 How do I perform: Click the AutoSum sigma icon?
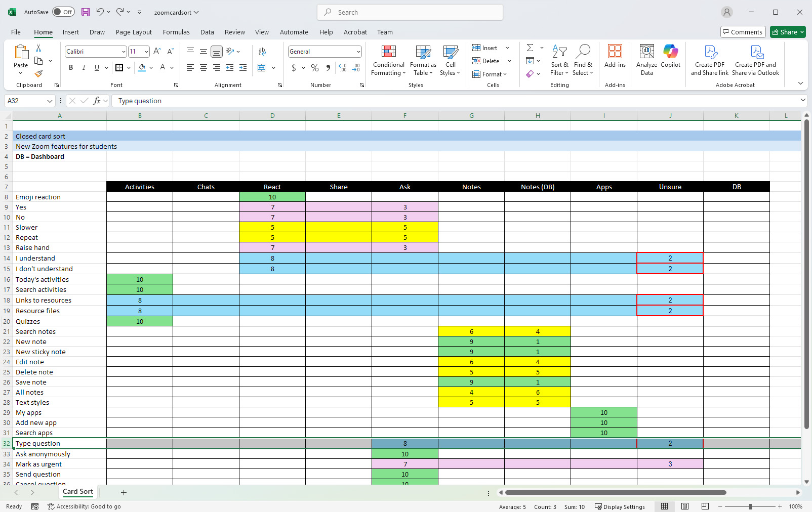point(530,48)
